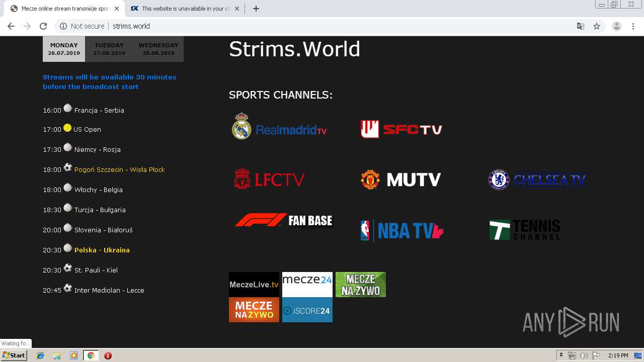This screenshot has height=362, width=644.
Task: Open the MUTV channel logo
Action: [401, 179]
